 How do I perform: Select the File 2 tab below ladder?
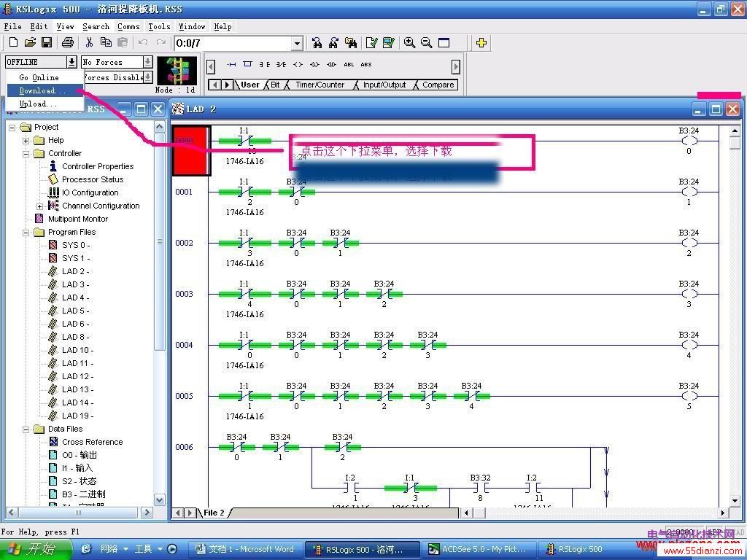(x=214, y=513)
